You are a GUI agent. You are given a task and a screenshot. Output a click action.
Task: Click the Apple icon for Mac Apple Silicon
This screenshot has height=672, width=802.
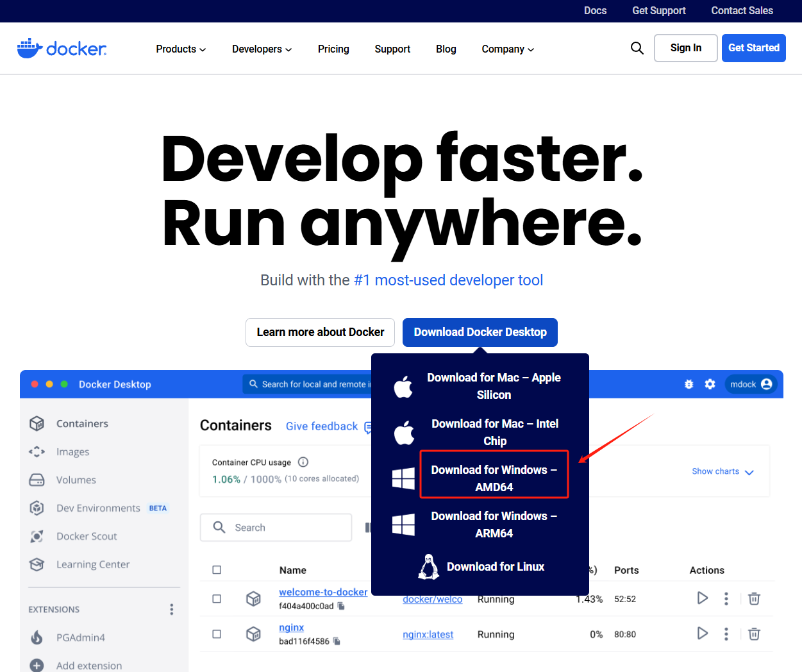(x=403, y=387)
